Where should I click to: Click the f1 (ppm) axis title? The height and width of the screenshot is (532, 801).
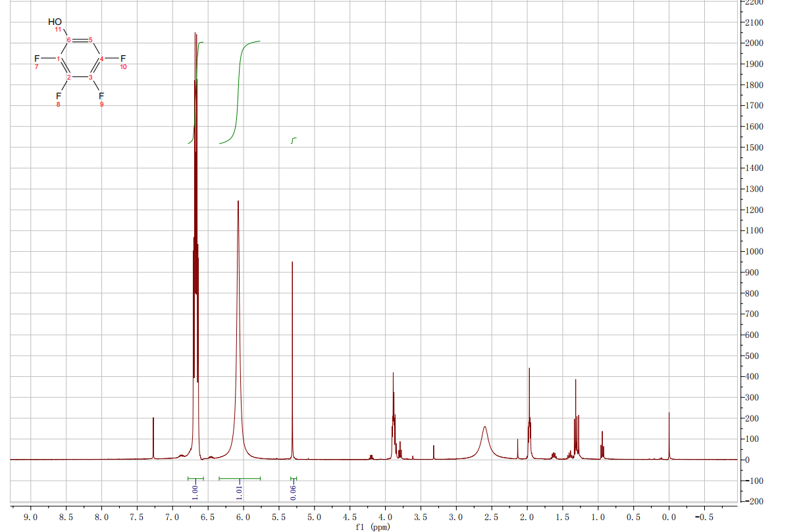372,527
